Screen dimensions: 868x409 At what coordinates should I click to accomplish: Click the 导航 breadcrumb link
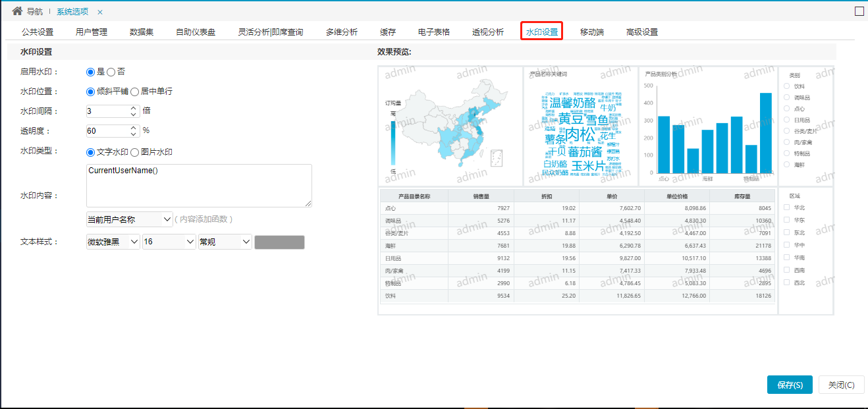[36, 12]
